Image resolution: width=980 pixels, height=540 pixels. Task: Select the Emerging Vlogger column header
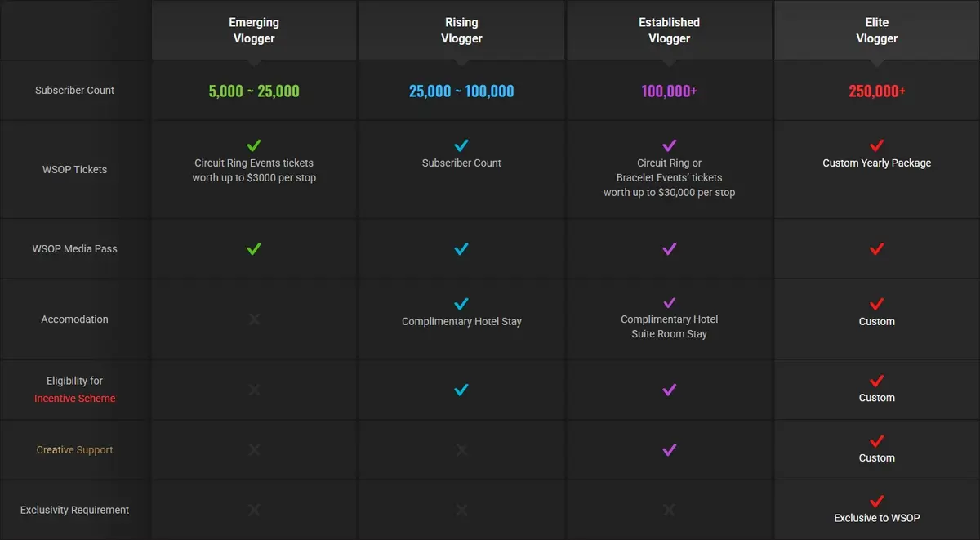254,30
